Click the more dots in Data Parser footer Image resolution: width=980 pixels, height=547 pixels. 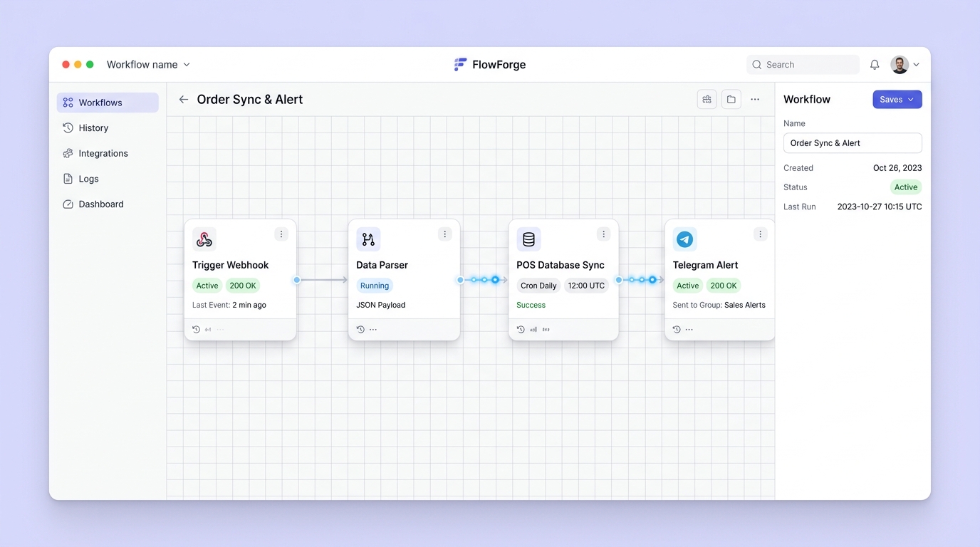pyautogui.click(x=373, y=330)
